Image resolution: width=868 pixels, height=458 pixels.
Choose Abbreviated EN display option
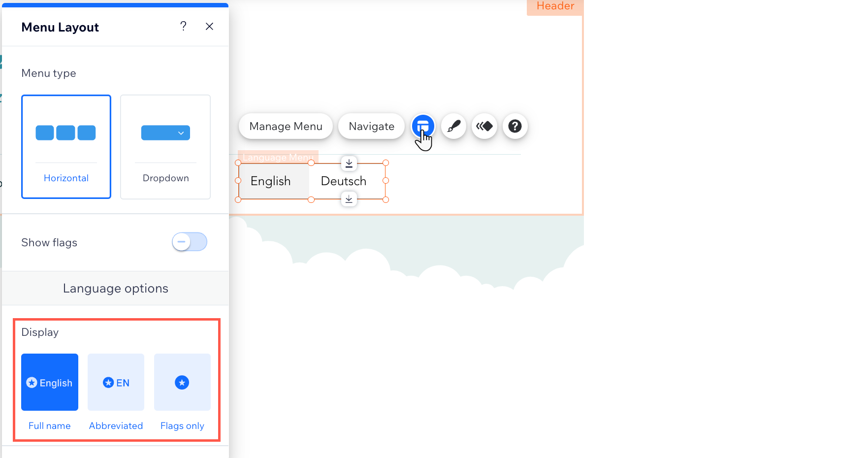coord(116,382)
